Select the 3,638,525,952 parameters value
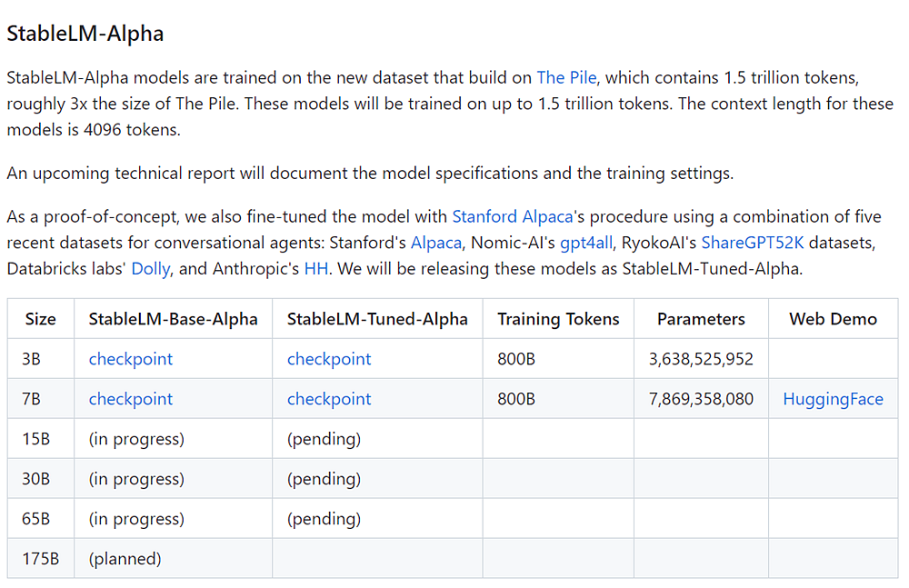Viewport: 909px width, 588px height. pyautogui.click(x=701, y=359)
